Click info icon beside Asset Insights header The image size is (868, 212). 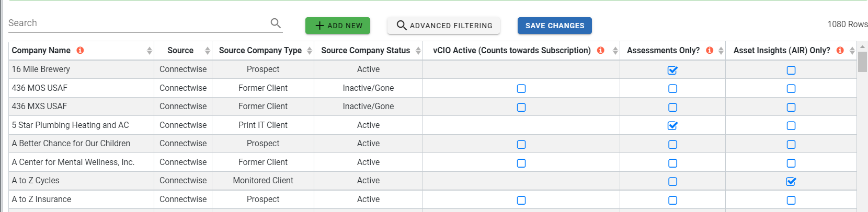(840, 50)
